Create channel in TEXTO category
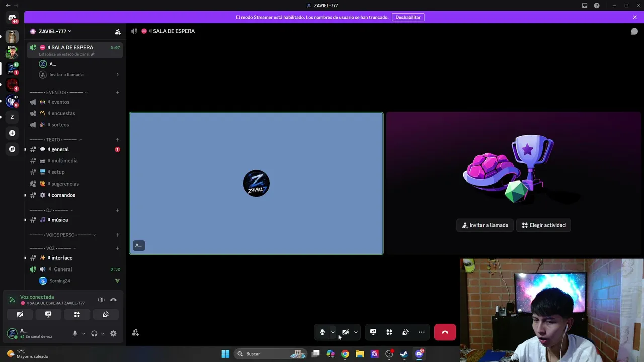This screenshot has height=362, width=644. 117,140
